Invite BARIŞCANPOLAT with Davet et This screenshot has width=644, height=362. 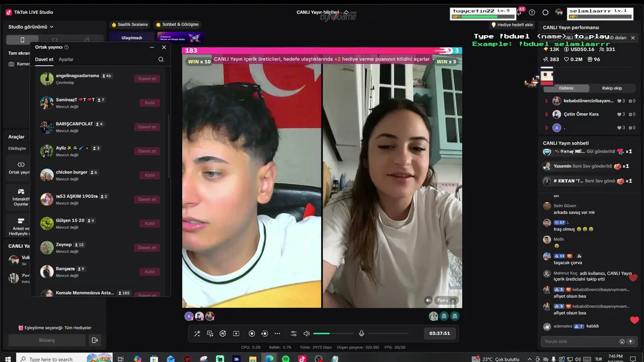147,127
